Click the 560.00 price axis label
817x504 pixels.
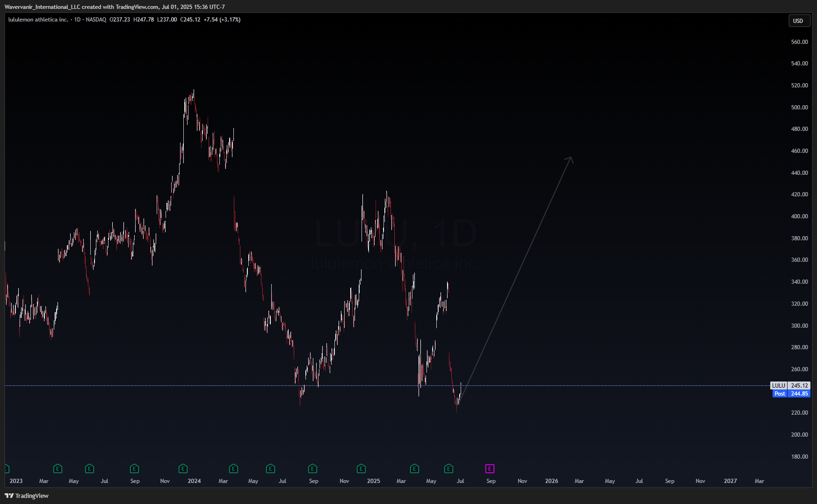(799, 42)
